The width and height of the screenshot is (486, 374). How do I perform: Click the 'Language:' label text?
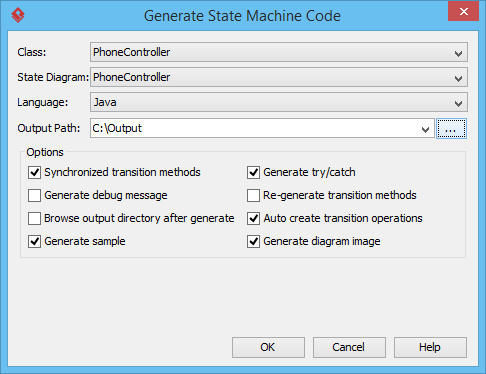(x=42, y=102)
